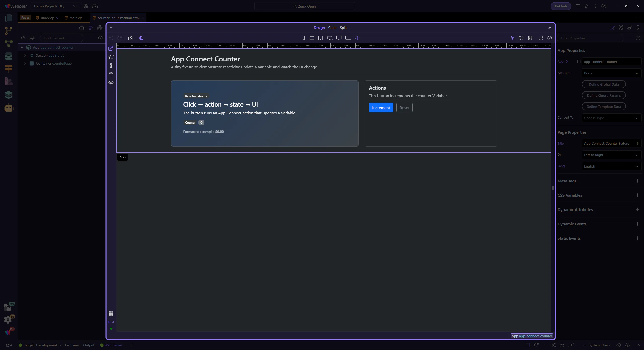Open the database manager sidebar icon
The width and height of the screenshot is (644, 350).
click(8, 56)
